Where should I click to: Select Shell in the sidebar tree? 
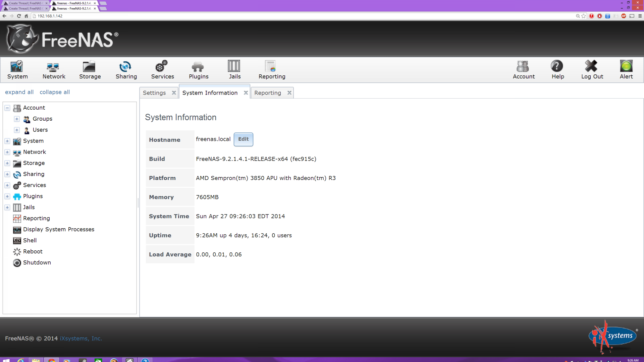click(30, 241)
